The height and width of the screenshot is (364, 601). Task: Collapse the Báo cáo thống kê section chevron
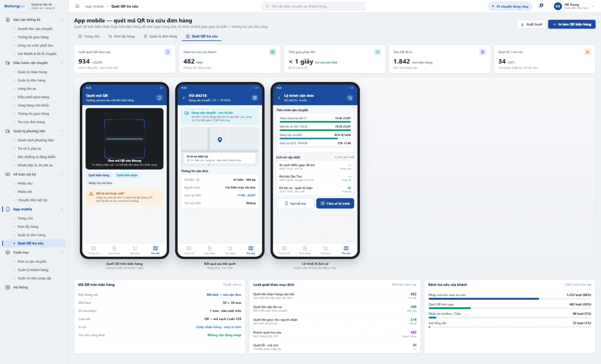point(61,20)
